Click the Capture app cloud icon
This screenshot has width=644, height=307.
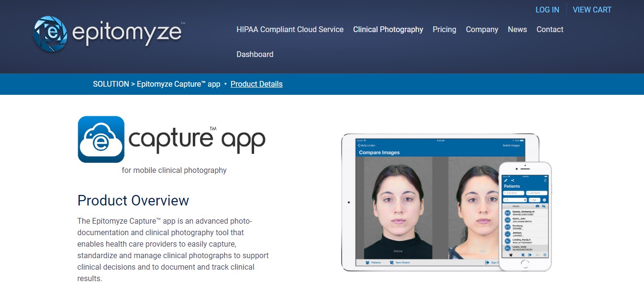pos(101,139)
